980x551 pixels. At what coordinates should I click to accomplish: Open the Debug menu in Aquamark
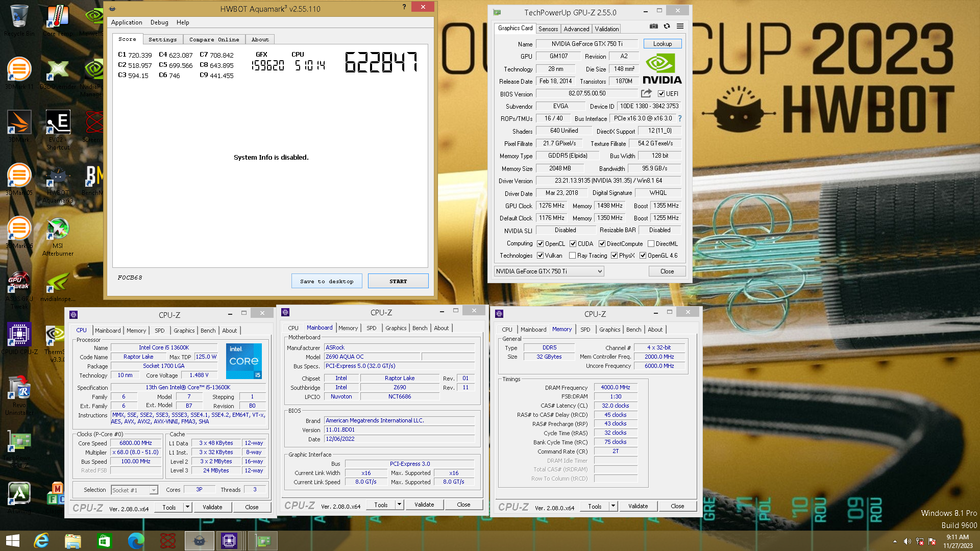point(159,22)
